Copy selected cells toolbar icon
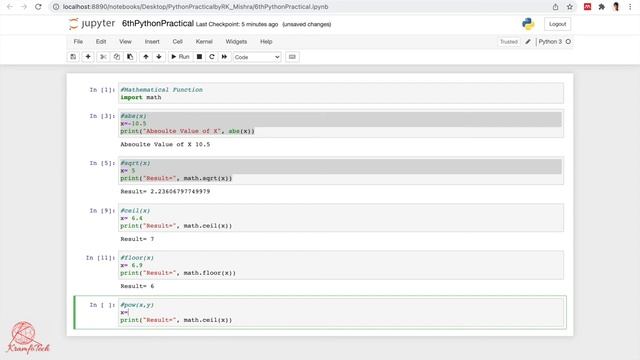The width and height of the screenshot is (640, 360). [x=117, y=57]
